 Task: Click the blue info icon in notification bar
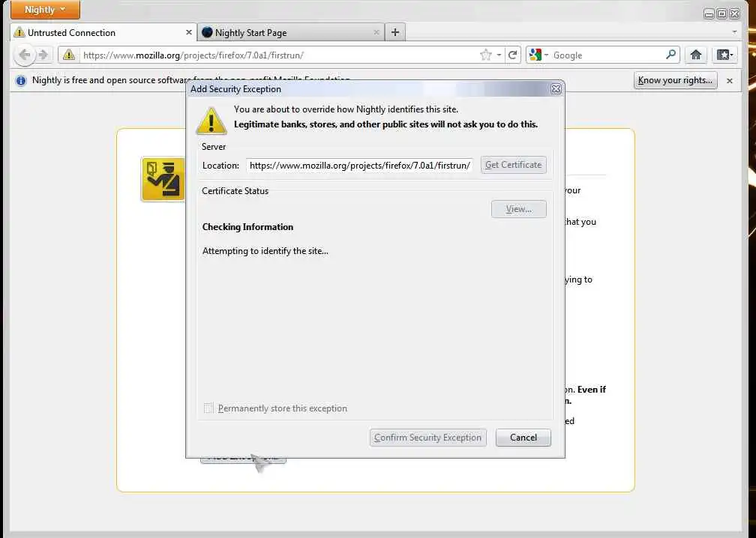pos(21,80)
